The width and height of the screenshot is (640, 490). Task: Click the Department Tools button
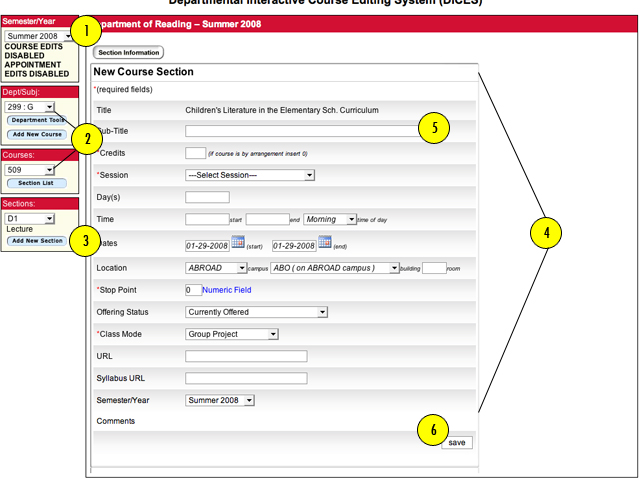[x=37, y=120]
